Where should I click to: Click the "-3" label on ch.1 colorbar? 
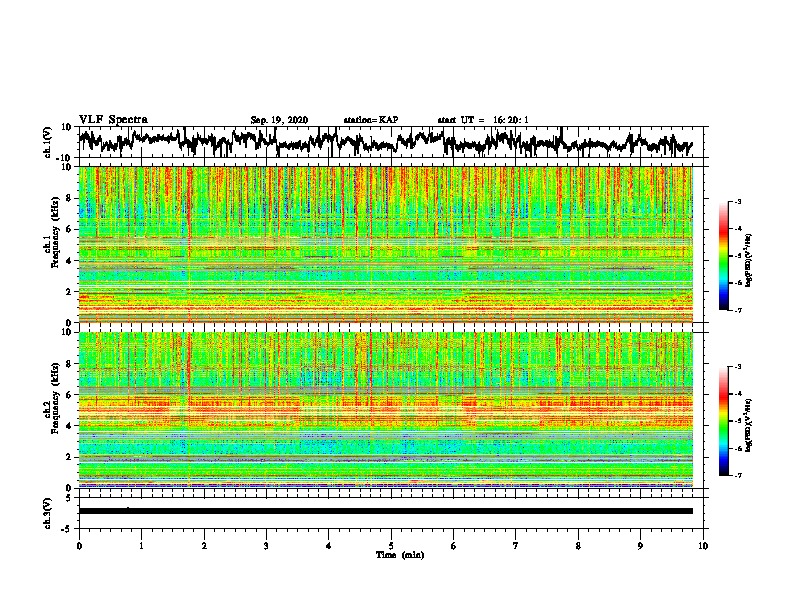point(737,201)
